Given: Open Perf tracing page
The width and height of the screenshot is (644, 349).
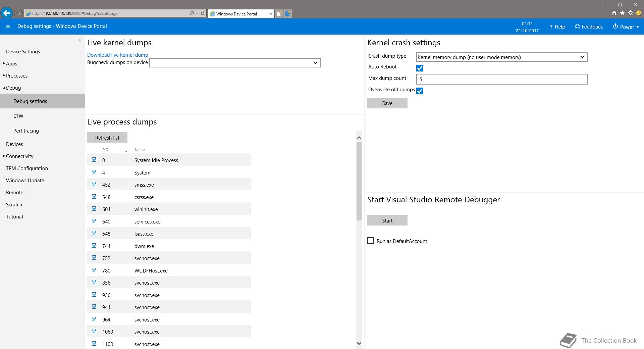Looking at the screenshot, I should click(x=26, y=131).
